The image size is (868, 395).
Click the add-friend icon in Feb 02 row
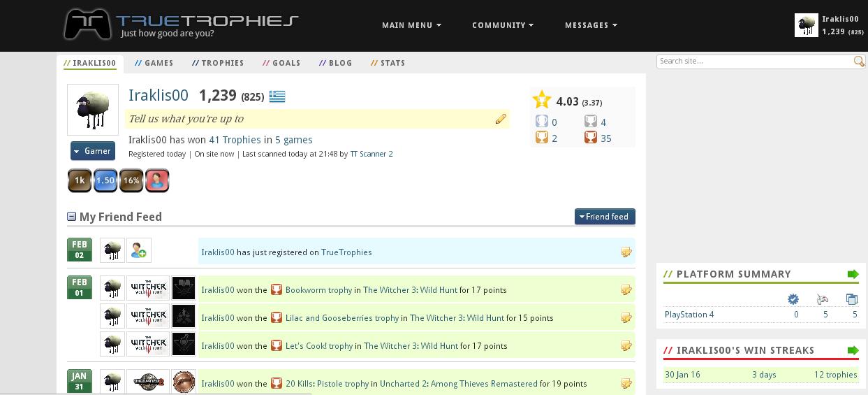[139, 250]
